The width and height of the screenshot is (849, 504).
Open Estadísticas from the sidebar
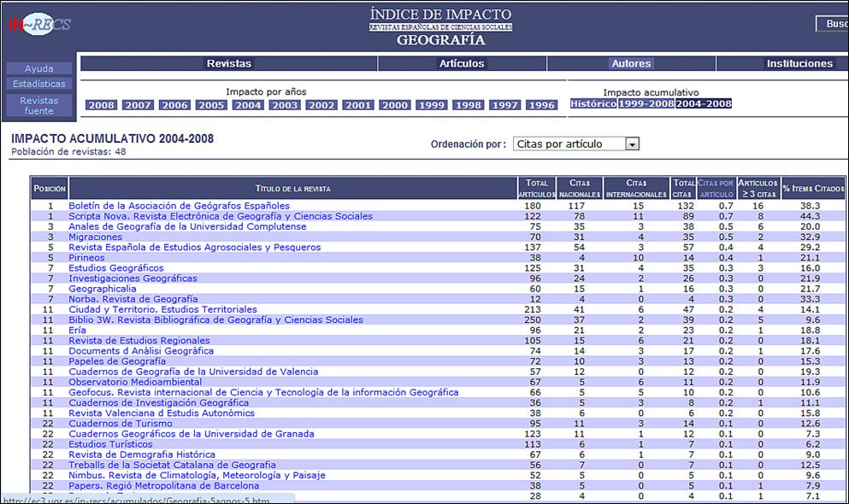[x=38, y=84]
